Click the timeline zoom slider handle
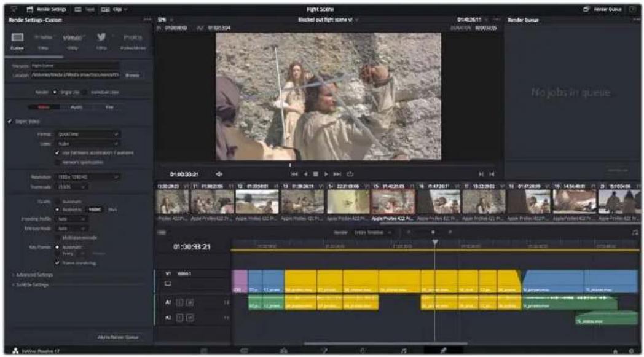Viewport: 644px width, 357px height. click(x=433, y=232)
